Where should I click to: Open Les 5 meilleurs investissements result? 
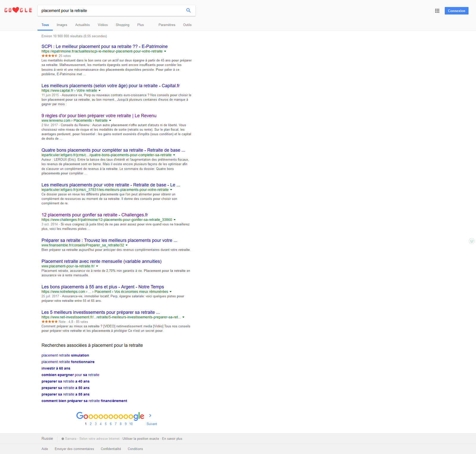click(101, 312)
